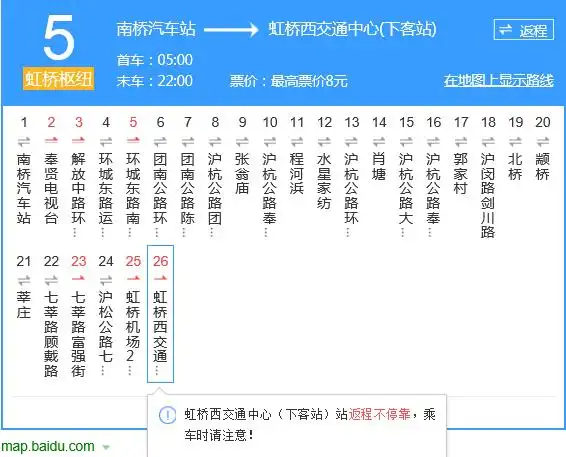
Task: Select stop 12 水星家纺
Action: pos(324,181)
